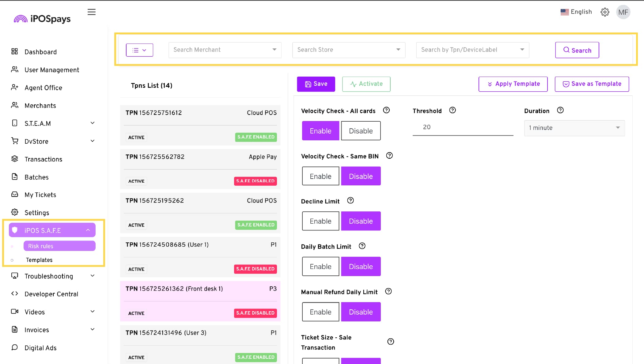Click help icon beside Velocity Check - Same BIN
The width and height of the screenshot is (644, 364).
(389, 156)
